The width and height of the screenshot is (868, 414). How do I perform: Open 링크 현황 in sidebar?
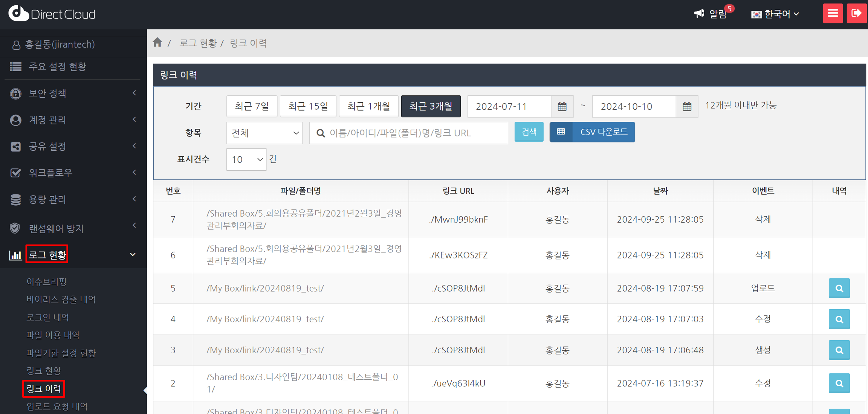[x=44, y=371]
